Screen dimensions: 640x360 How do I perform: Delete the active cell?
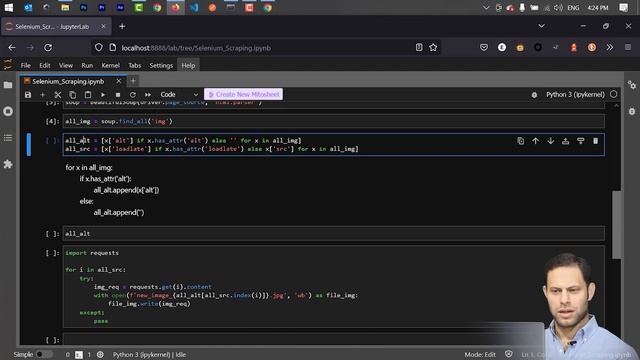coord(596,141)
